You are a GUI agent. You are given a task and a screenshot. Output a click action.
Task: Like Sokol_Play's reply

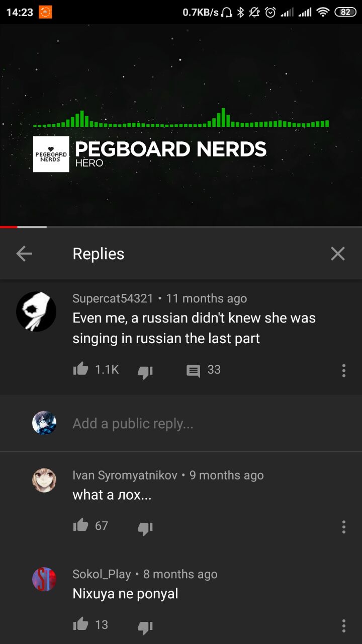point(80,624)
